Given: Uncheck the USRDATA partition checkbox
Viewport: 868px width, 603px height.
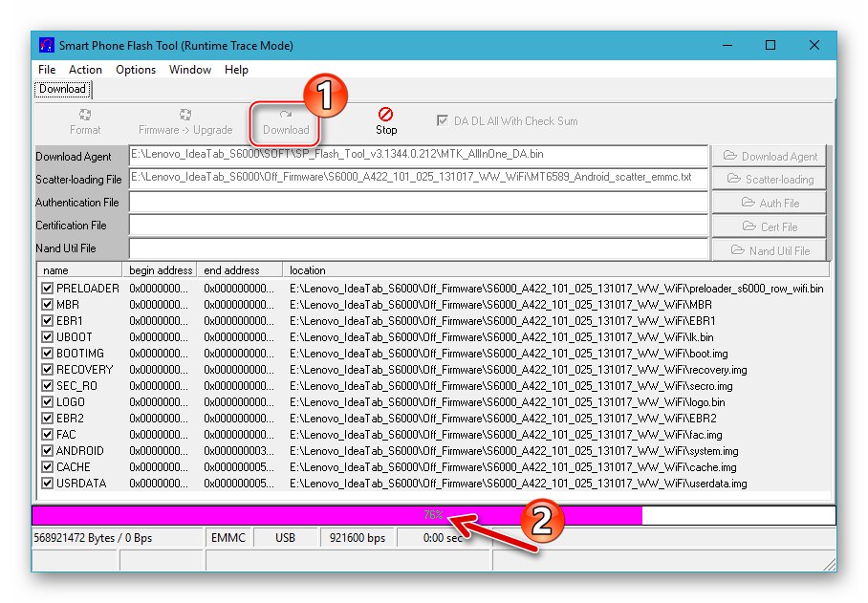Looking at the screenshot, I should pyautogui.click(x=48, y=483).
